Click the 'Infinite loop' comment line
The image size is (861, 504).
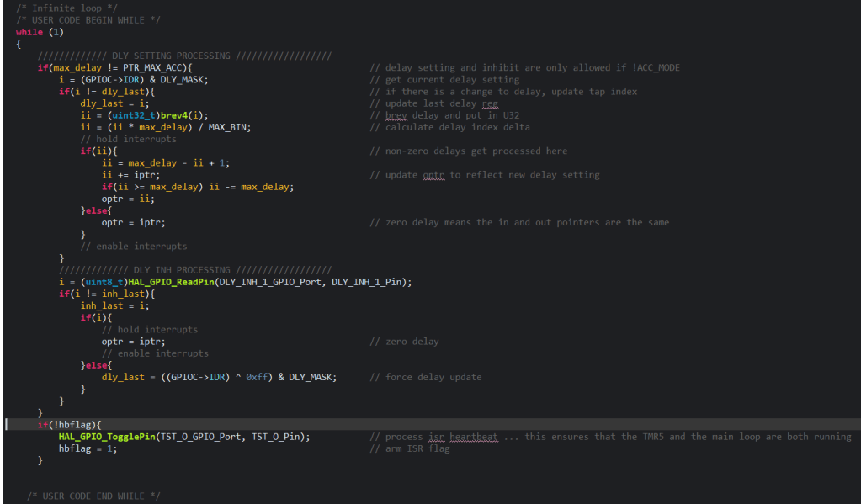tap(66, 8)
